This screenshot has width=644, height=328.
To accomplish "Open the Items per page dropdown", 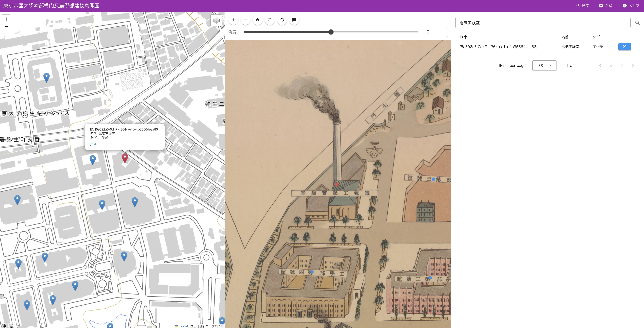I will pyautogui.click(x=544, y=65).
